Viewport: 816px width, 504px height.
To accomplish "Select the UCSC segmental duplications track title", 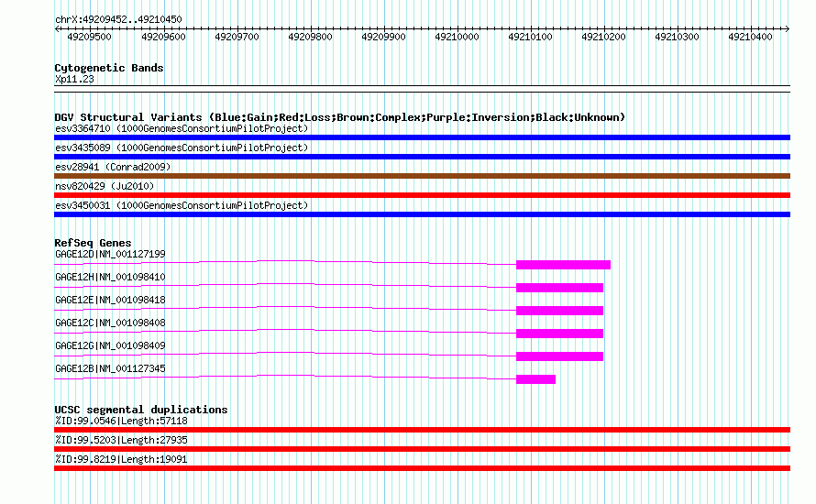I will [141, 410].
